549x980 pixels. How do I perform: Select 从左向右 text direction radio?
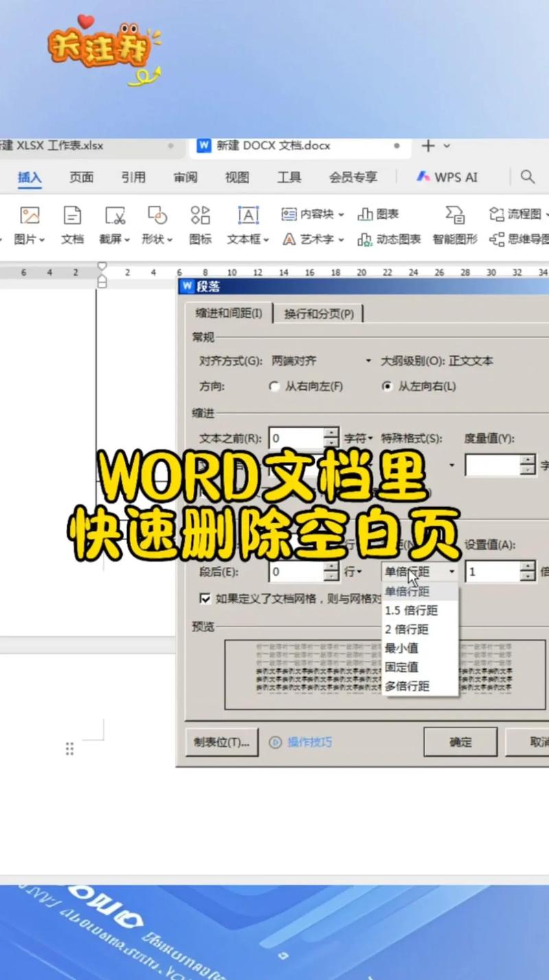point(387,386)
